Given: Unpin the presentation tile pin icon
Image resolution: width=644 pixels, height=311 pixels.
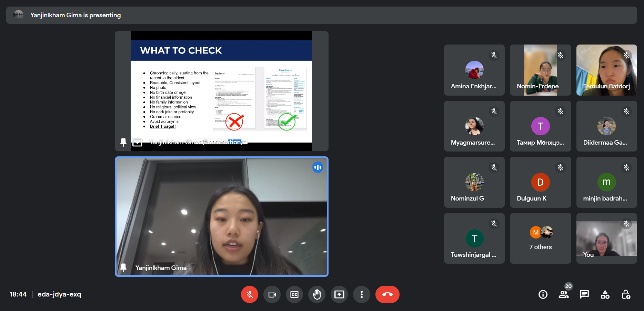Looking at the screenshot, I should click(123, 142).
